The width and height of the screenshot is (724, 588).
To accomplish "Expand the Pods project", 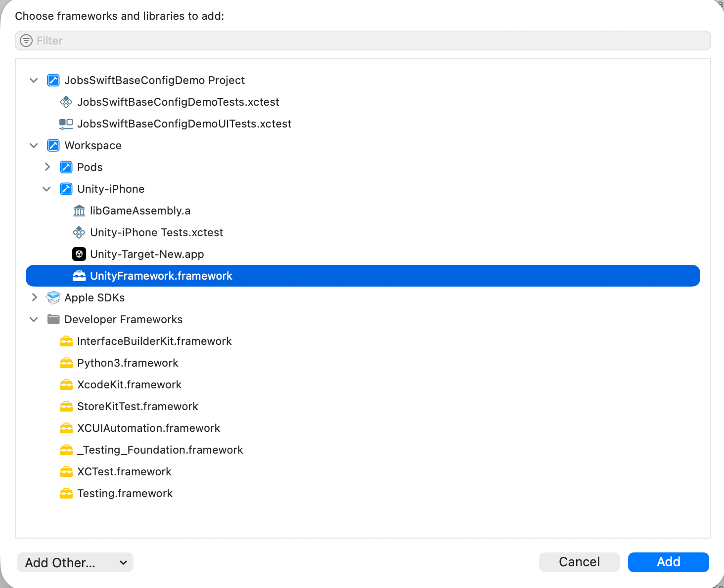I will coord(47,167).
